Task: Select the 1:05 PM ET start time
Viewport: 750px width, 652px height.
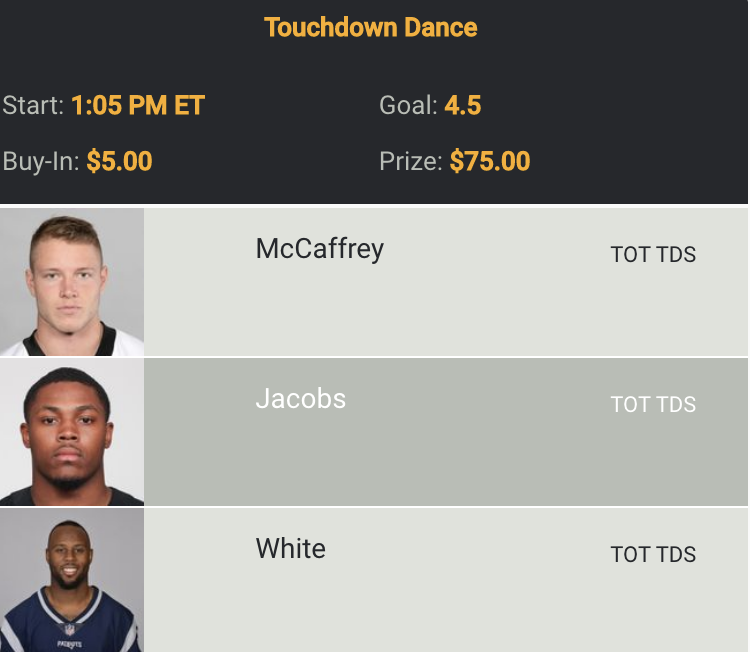Action: coord(138,105)
